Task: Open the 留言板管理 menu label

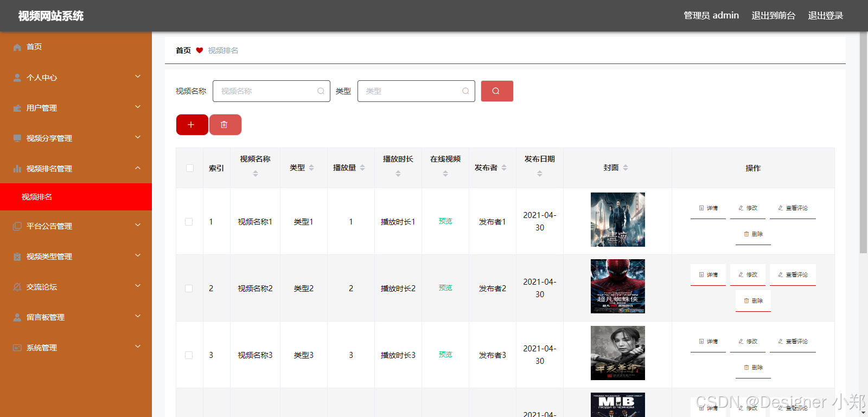Action: 46,317
